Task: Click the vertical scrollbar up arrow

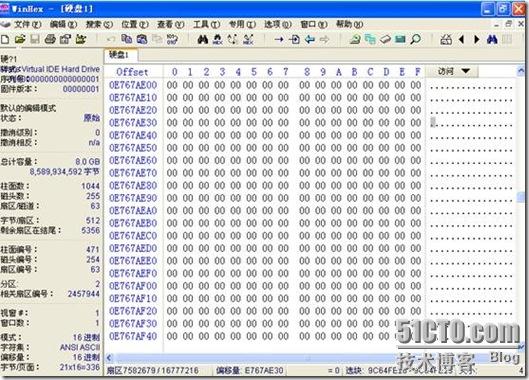Action: pos(521,71)
